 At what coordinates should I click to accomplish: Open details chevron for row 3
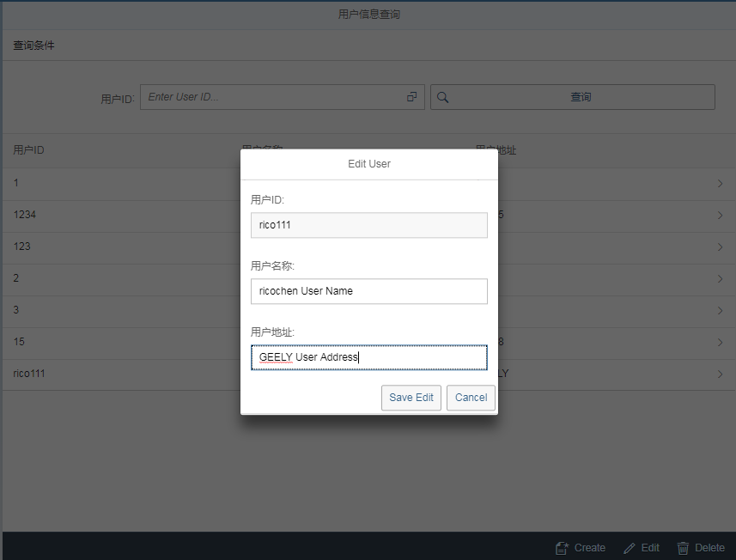720,311
